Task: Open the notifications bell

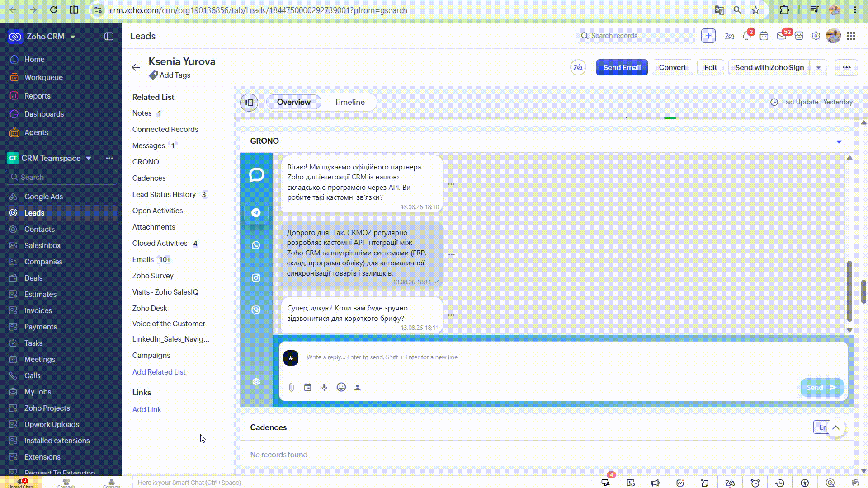Action: coord(747,36)
